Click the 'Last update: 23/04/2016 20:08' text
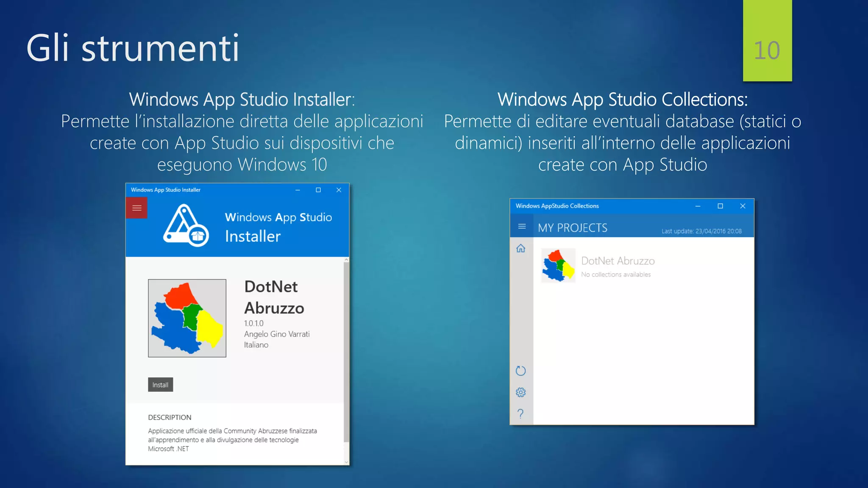 coord(701,231)
